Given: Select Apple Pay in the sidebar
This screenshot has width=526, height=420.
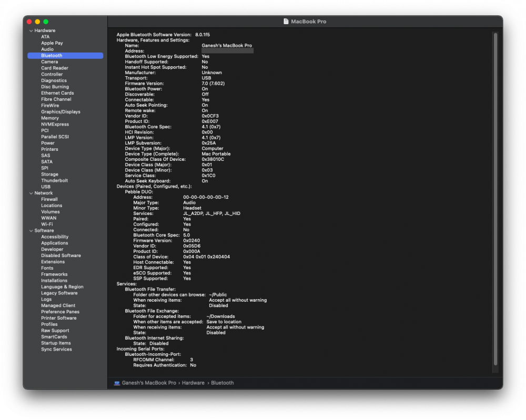Looking at the screenshot, I should pyautogui.click(x=52, y=43).
